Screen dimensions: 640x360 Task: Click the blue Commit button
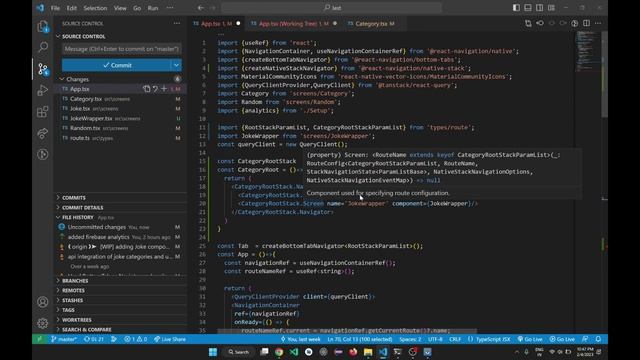pos(117,65)
